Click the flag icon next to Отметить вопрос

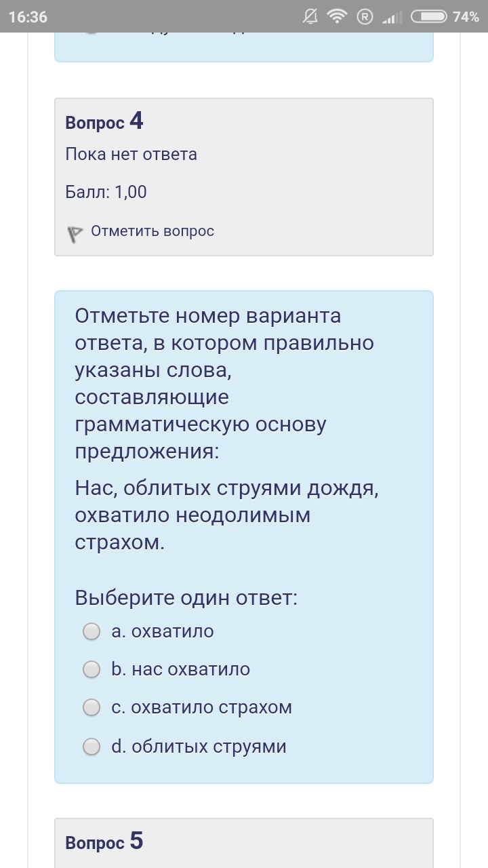point(75,234)
